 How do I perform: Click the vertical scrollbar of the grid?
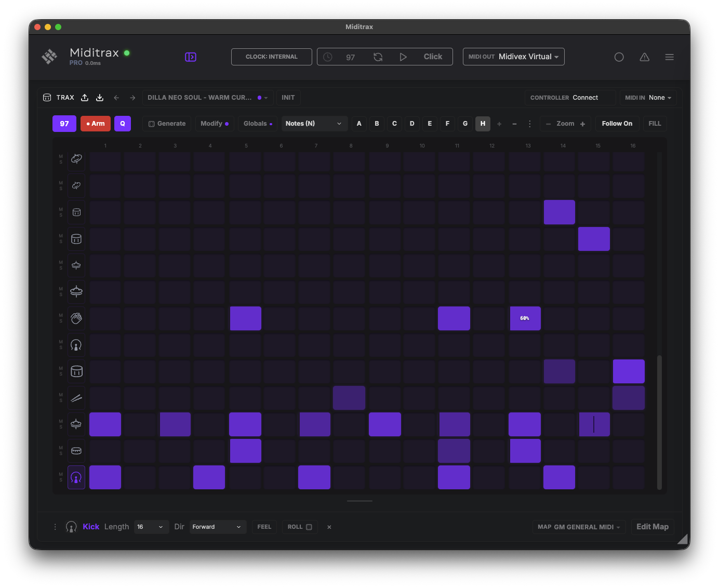click(659, 422)
